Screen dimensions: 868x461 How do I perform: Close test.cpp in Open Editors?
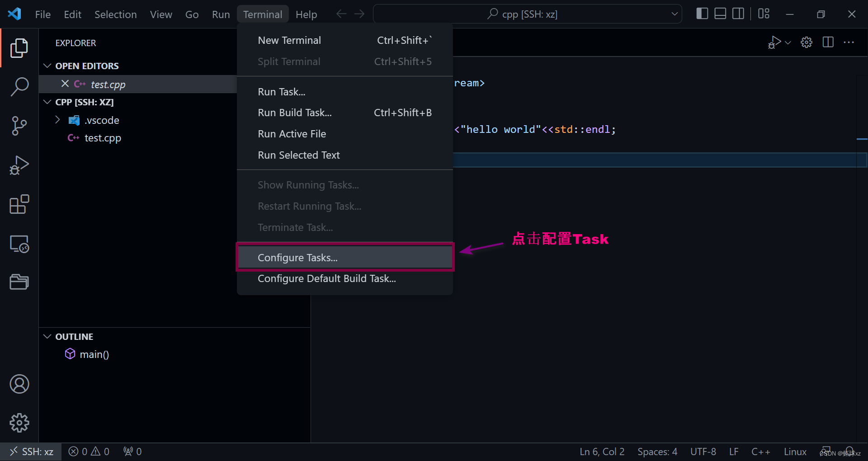pyautogui.click(x=65, y=84)
